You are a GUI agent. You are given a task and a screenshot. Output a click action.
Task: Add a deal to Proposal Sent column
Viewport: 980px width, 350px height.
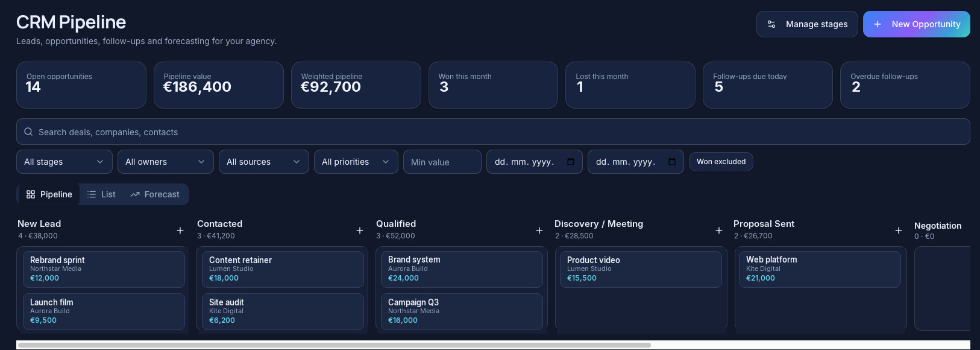pyautogui.click(x=899, y=231)
